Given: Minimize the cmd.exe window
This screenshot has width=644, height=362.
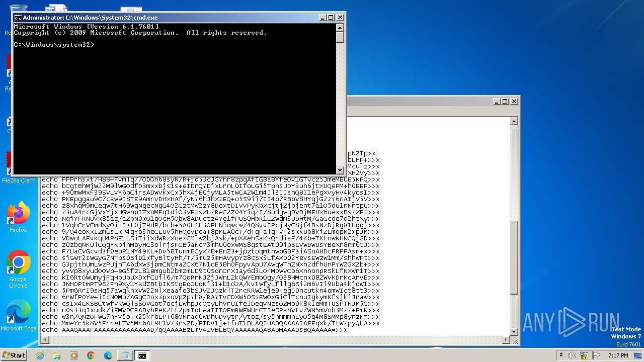Looking at the screenshot, I should (x=323, y=18).
